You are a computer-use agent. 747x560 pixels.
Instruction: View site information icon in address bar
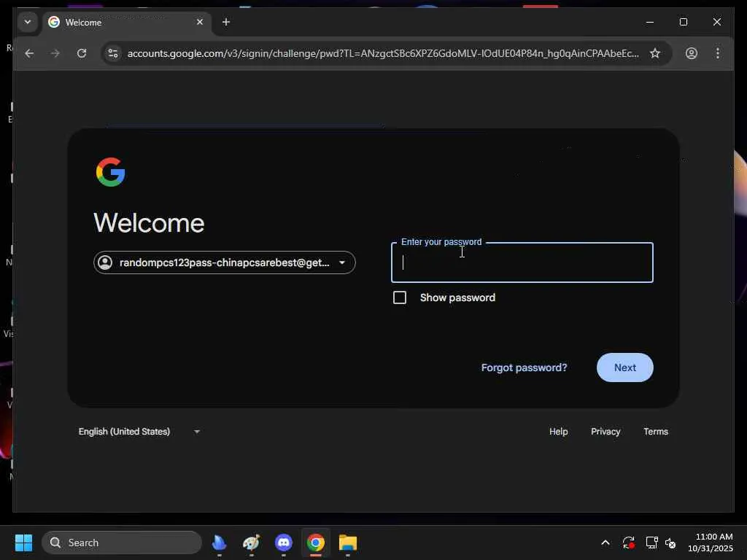(x=113, y=53)
